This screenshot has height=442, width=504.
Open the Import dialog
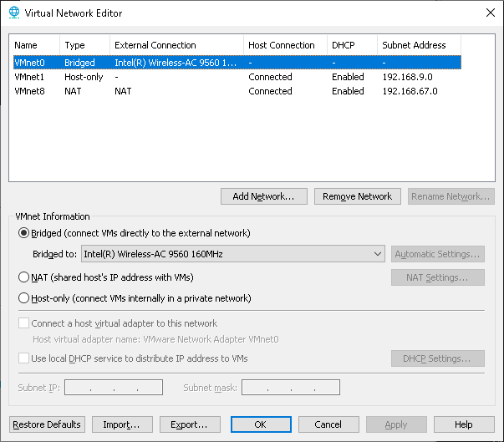pyautogui.click(x=122, y=424)
